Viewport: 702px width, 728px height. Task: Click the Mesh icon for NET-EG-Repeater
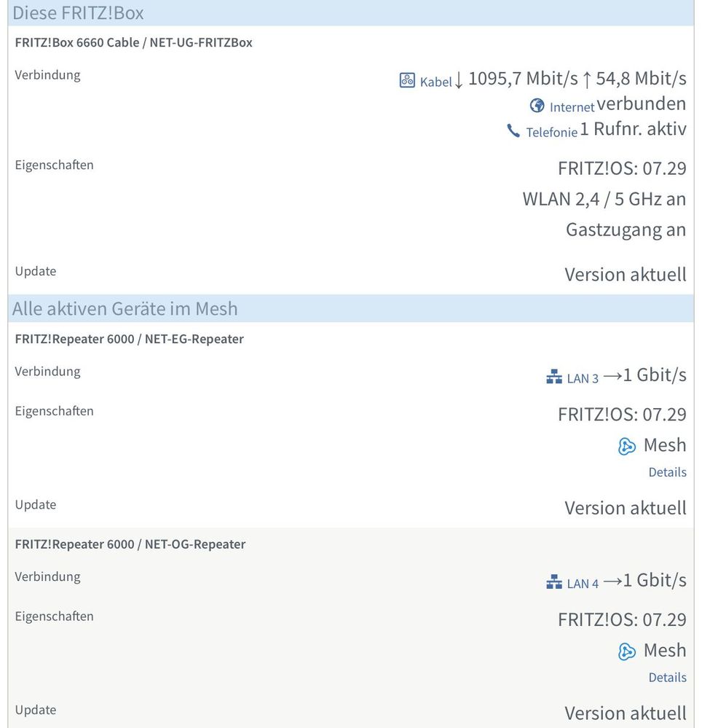point(627,446)
